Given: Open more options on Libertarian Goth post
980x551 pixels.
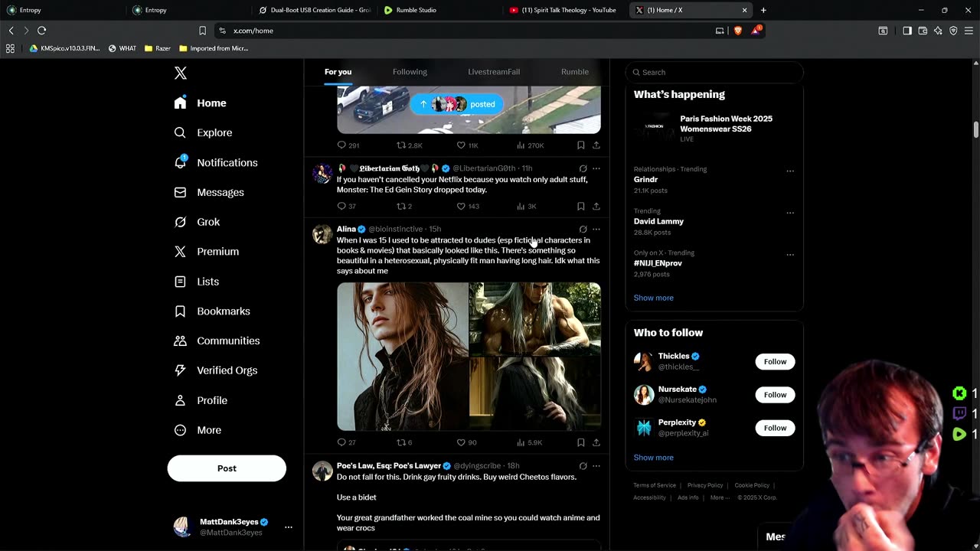Looking at the screenshot, I should click(596, 168).
